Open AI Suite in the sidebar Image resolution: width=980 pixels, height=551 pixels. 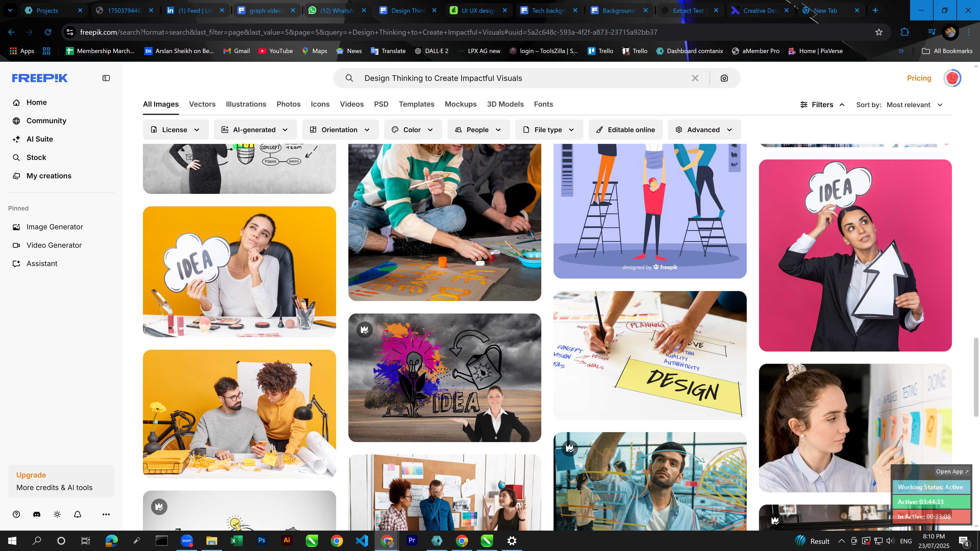click(x=40, y=139)
